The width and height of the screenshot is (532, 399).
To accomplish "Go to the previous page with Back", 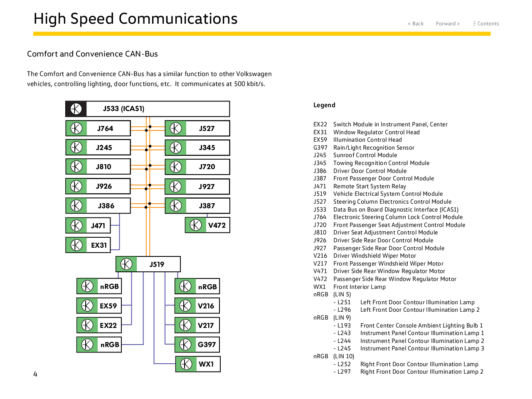I will 415,24.
